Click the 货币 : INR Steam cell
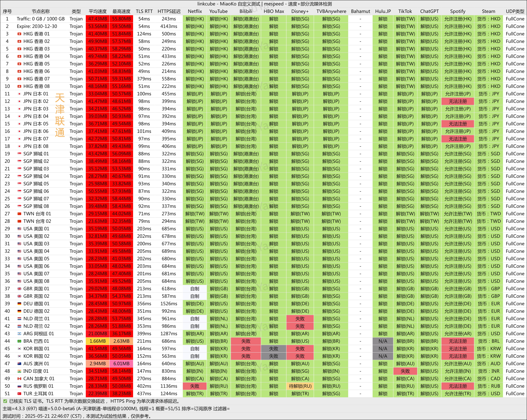The height and width of the screenshot is (420, 527). point(488,371)
